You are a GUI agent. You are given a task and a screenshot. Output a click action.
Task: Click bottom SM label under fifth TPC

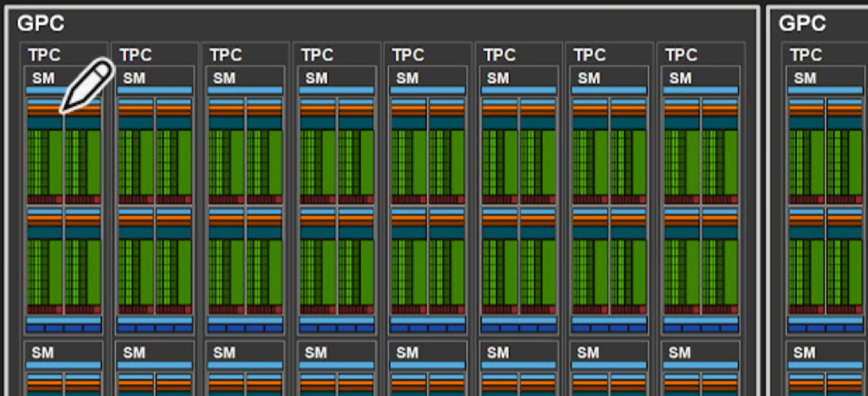[407, 353]
